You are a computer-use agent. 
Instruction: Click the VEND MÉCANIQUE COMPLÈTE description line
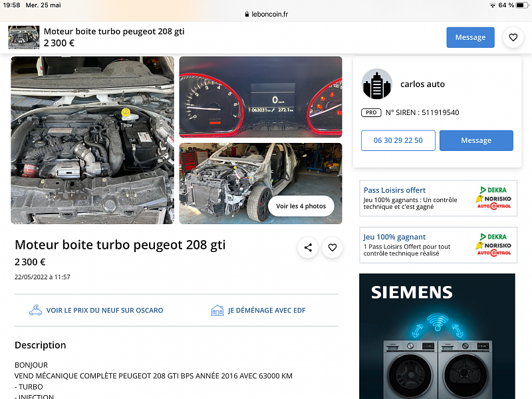(154, 376)
